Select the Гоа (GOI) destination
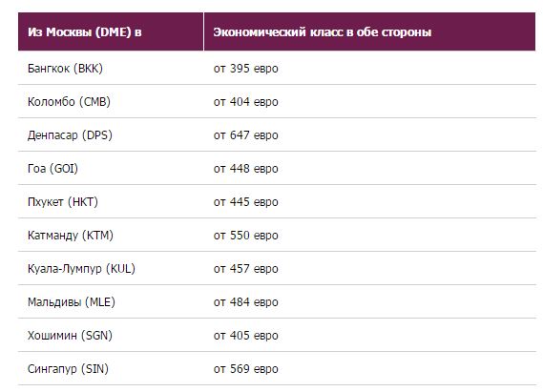Screen dimensions: 543x392 point(53,169)
